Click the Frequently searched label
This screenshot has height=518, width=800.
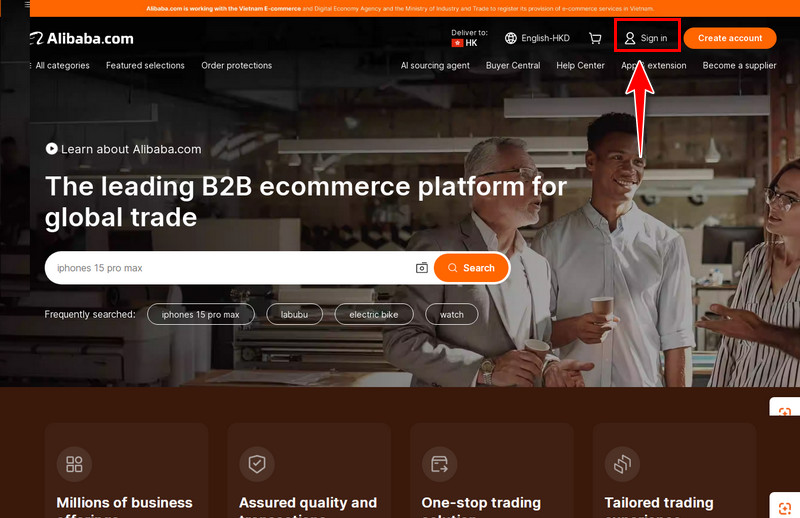90,314
